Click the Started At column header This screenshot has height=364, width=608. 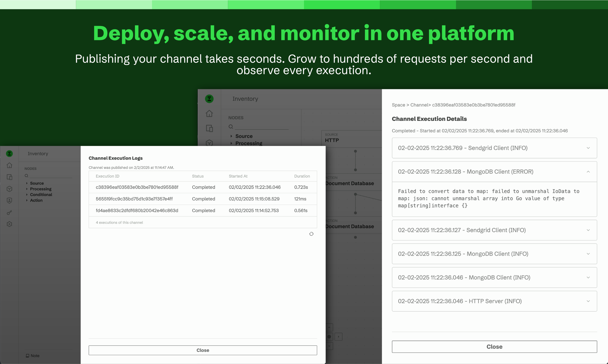[238, 176]
